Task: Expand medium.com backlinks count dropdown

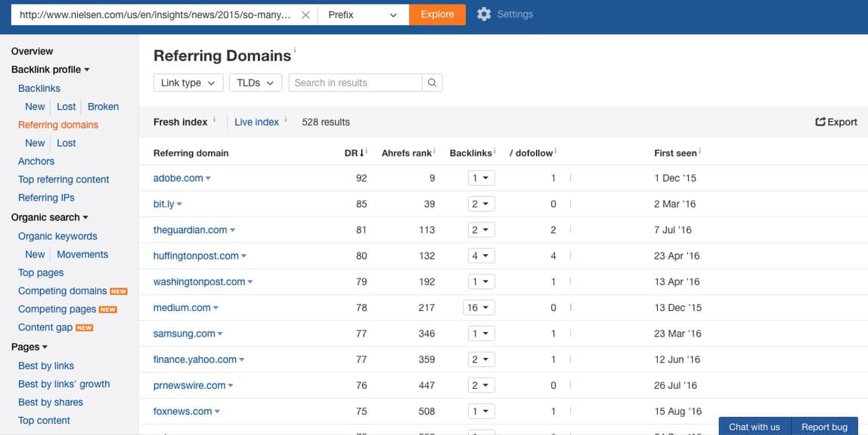Action: [x=479, y=308]
